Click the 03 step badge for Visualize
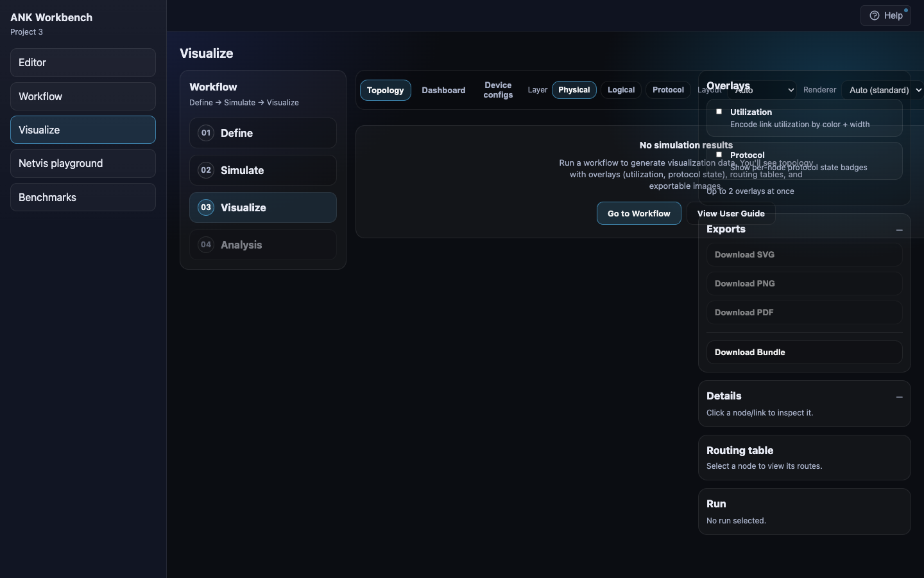Screen dimensions: 924x578 tap(206, 207)
